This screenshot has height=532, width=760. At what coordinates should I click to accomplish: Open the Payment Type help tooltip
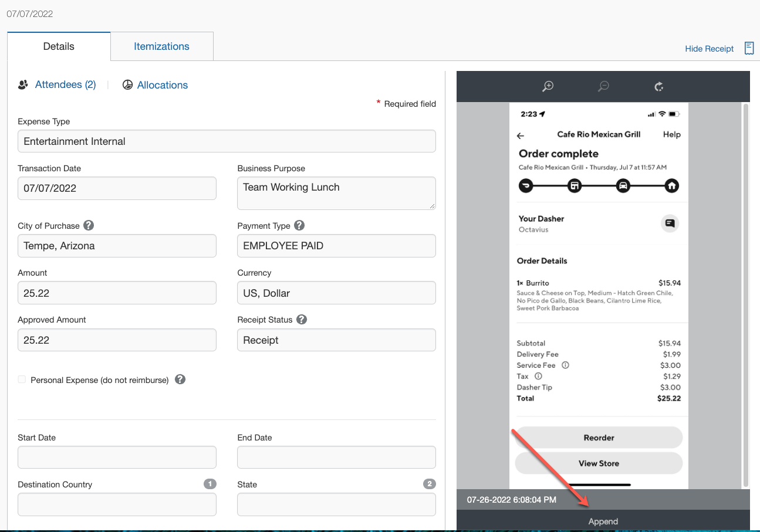pyautogui.click(x=299, y=225)
